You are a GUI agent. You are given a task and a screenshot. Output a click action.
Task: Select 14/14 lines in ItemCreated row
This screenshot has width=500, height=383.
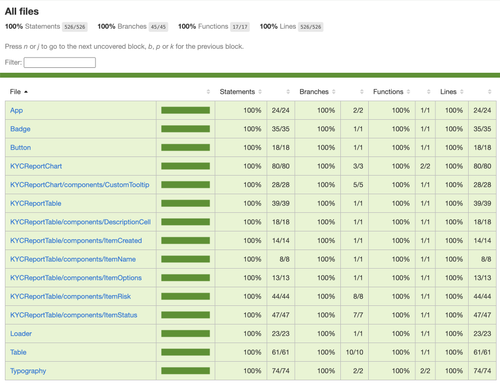coord(482,241)
